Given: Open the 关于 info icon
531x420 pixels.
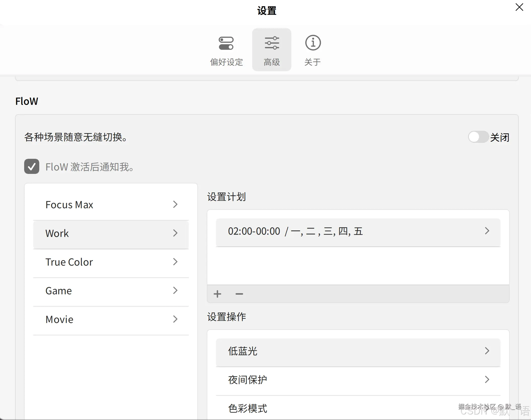Looking at the screenshot, I should point(313,43).
